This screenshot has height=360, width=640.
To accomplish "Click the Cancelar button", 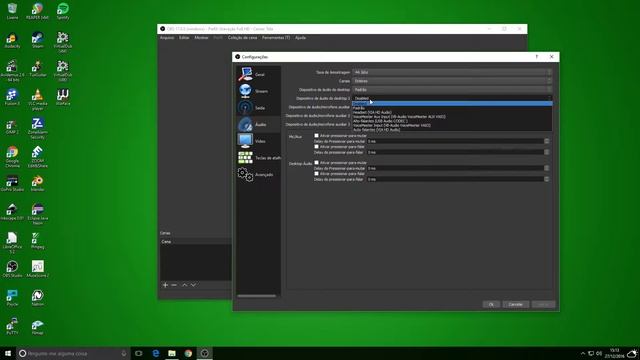I will pos(516,304).
